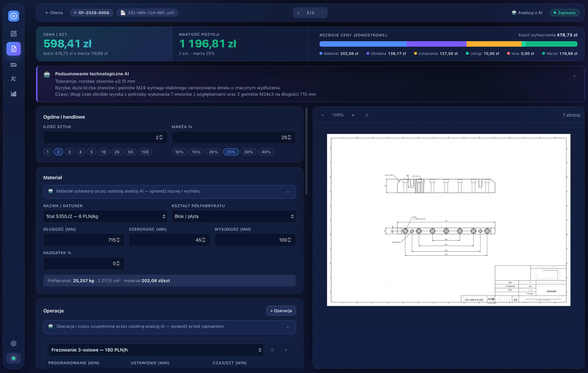The height and width of the screenshot is (373, 588).
Task: Duplicate the Frezowanie 3-osiowe operation
Action: 272,350
